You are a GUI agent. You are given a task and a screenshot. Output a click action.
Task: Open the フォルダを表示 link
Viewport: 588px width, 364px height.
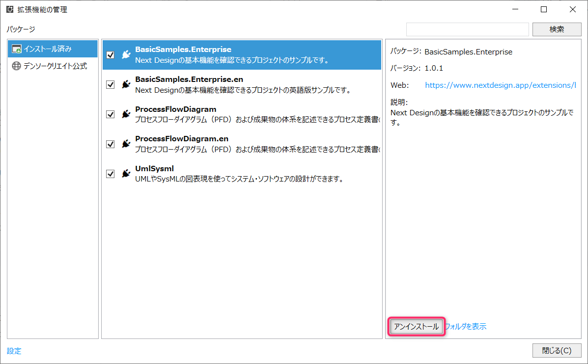tap(465, 327)
